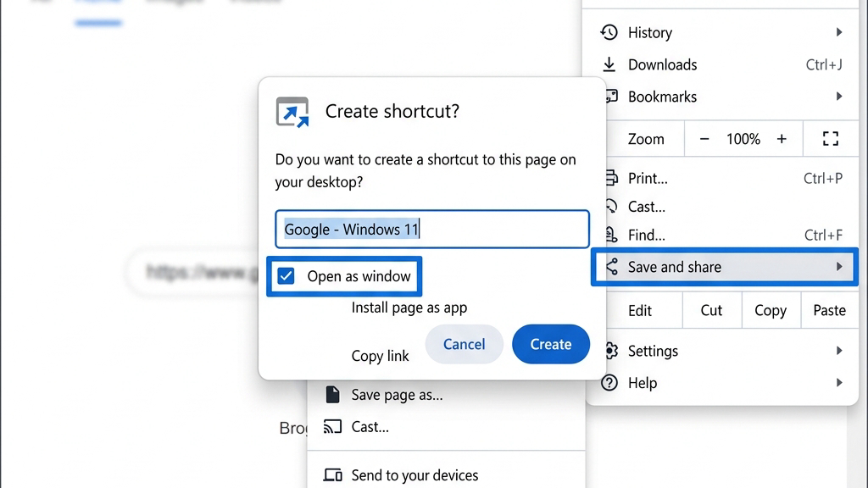The image size is (868, 488).
Task: Click the Downloads arrow icon
Action: point(609,64)
